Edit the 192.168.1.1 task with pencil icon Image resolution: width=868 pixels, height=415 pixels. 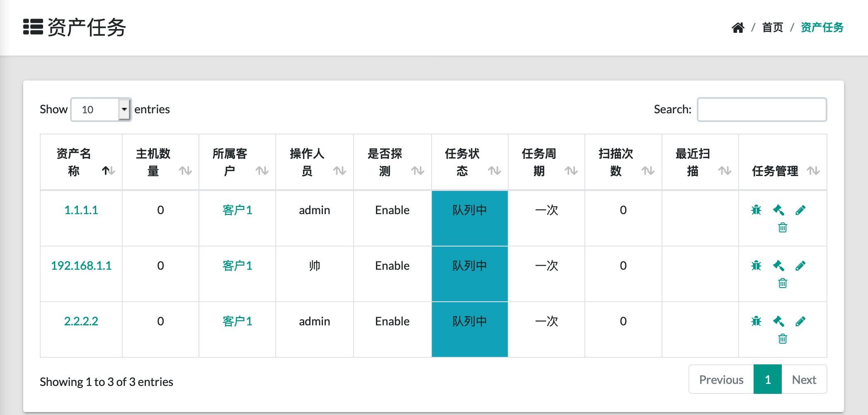(x=800, y=266)
